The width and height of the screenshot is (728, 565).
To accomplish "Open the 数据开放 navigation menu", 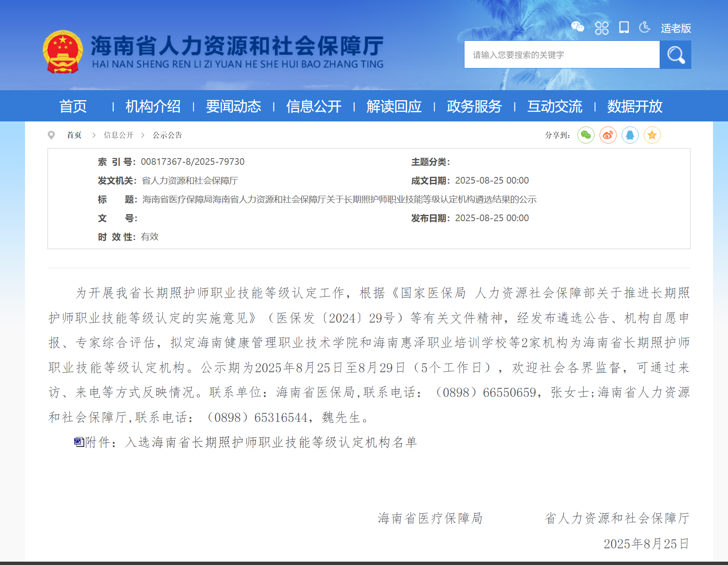I will click(x=635, y=106).
